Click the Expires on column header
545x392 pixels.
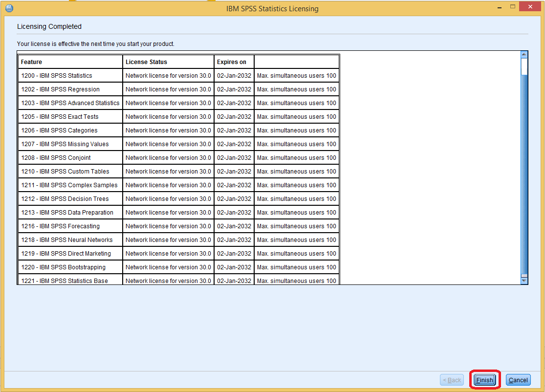click(234, 62)
